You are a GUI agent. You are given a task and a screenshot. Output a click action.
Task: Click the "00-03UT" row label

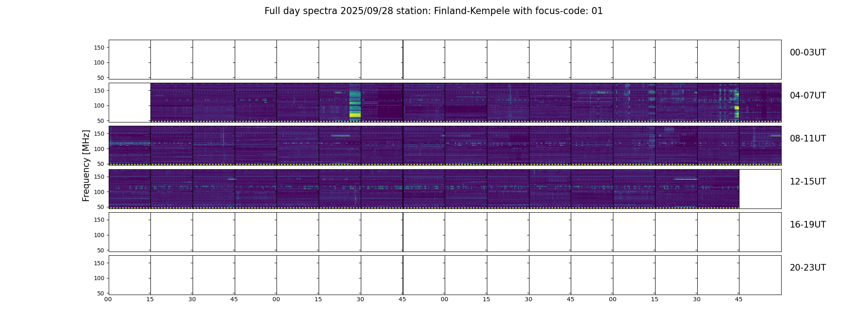coord(808,53)
